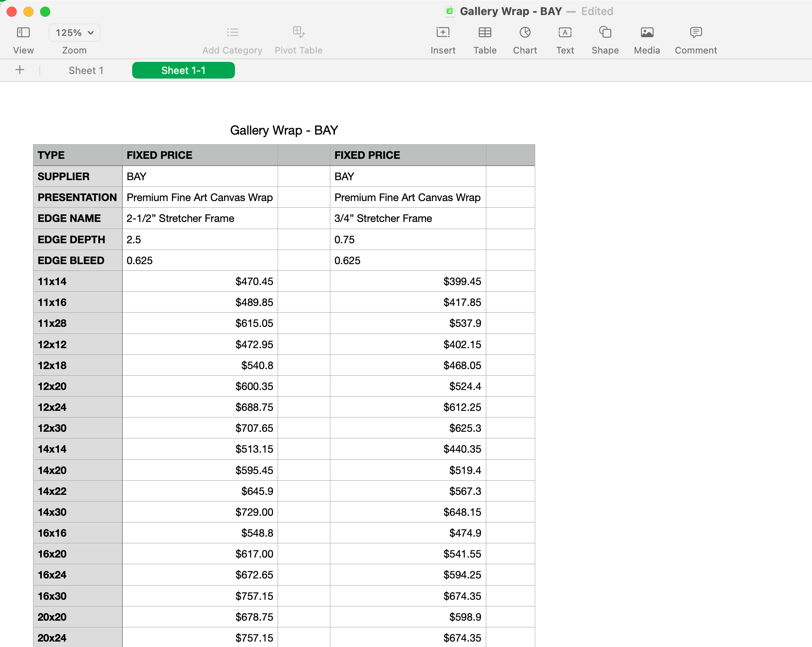This screenshot has width=812, height=647.
Task: Add a Text box via toolbar
Action: 565,33
